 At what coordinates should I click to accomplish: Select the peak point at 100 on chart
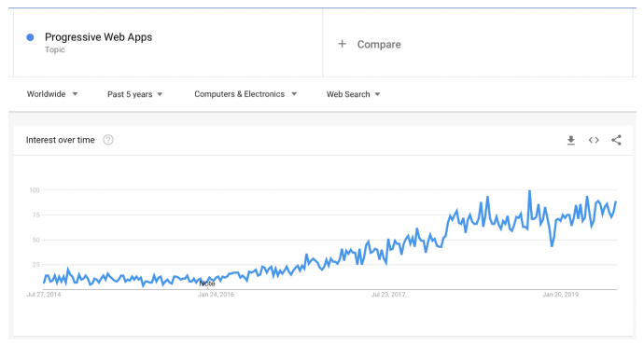pyautogui.click(x=530, y=190)
